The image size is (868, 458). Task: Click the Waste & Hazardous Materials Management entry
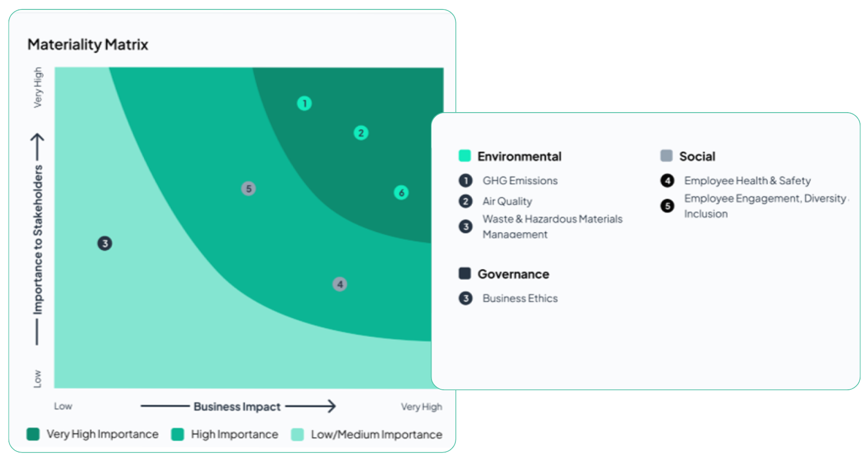pyautogui.click(x=552, y=226)
